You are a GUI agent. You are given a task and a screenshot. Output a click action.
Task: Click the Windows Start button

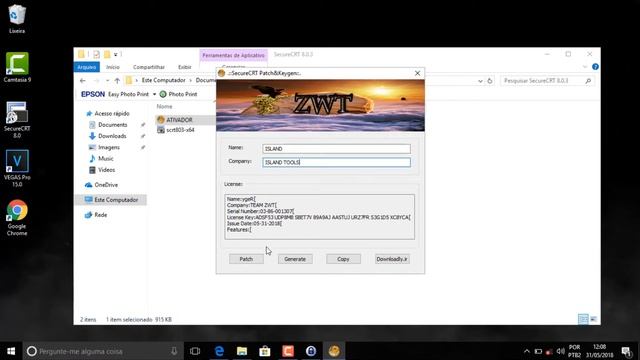point(11,351)
